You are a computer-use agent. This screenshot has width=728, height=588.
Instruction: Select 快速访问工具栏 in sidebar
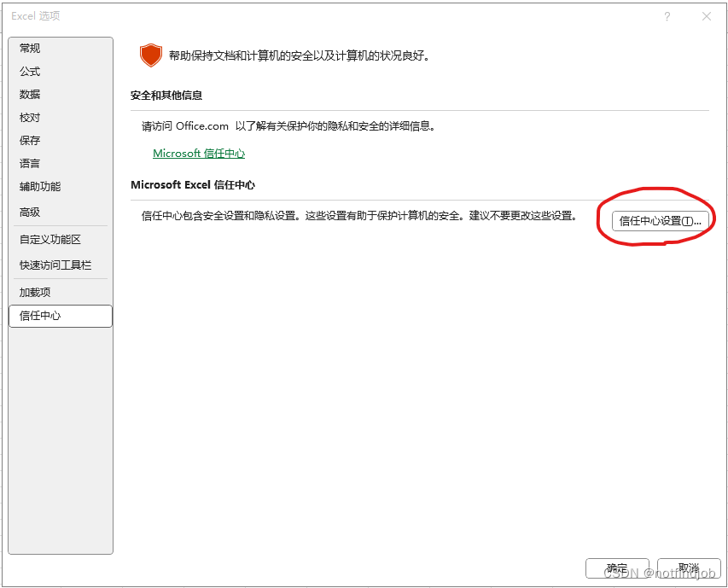click(61, 265)
